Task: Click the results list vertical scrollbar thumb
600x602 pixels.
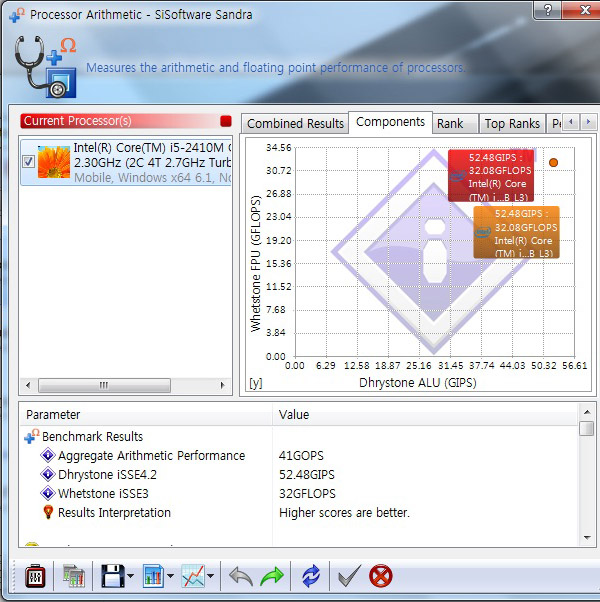Action: [x=587, y=428]
